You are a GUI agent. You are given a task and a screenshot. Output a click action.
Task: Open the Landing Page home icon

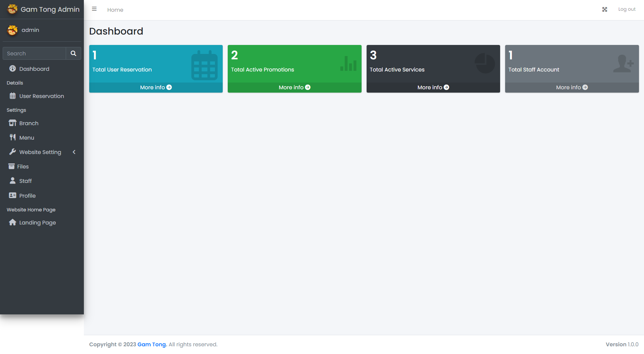click(x=12, y=222)
